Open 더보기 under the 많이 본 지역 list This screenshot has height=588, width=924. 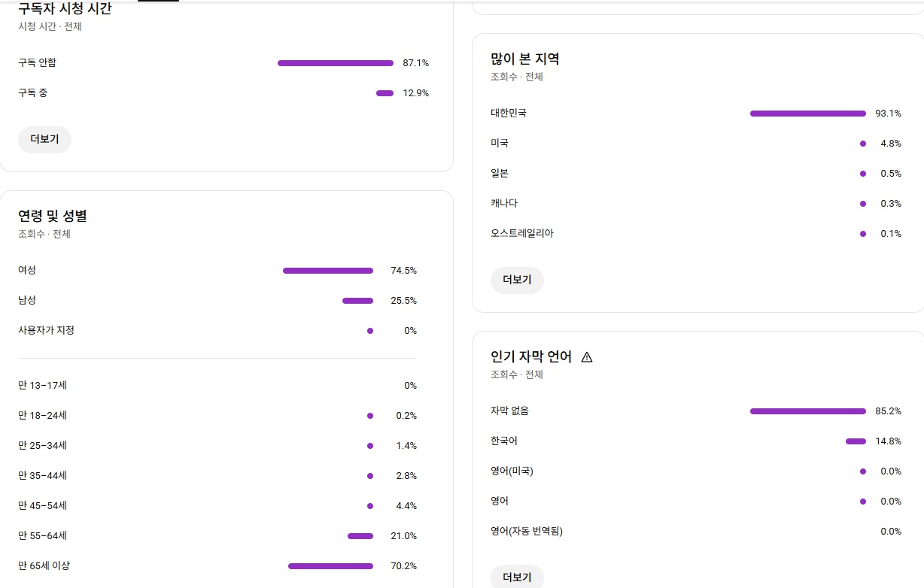coord(517,280)
